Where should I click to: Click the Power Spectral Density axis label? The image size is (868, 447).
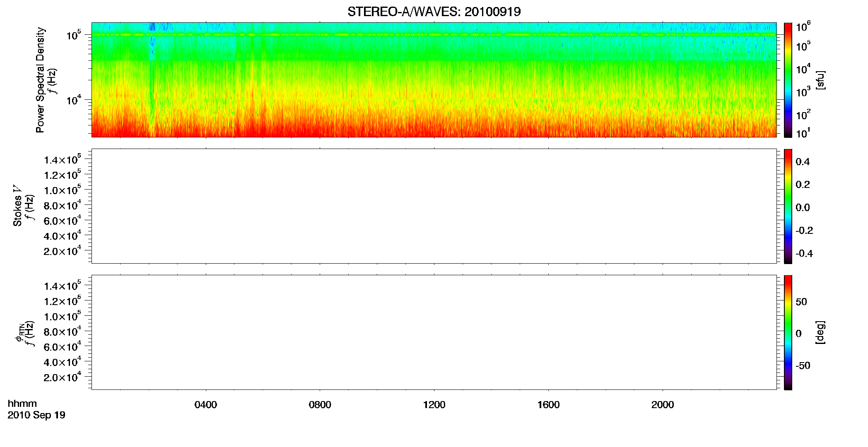pos(40,80)
